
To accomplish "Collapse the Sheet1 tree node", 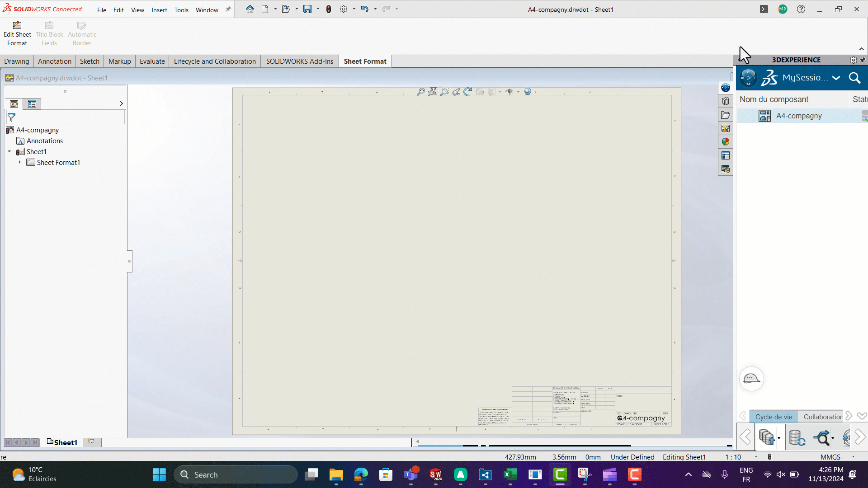I will pyautogui.click(x=9, y=152).
